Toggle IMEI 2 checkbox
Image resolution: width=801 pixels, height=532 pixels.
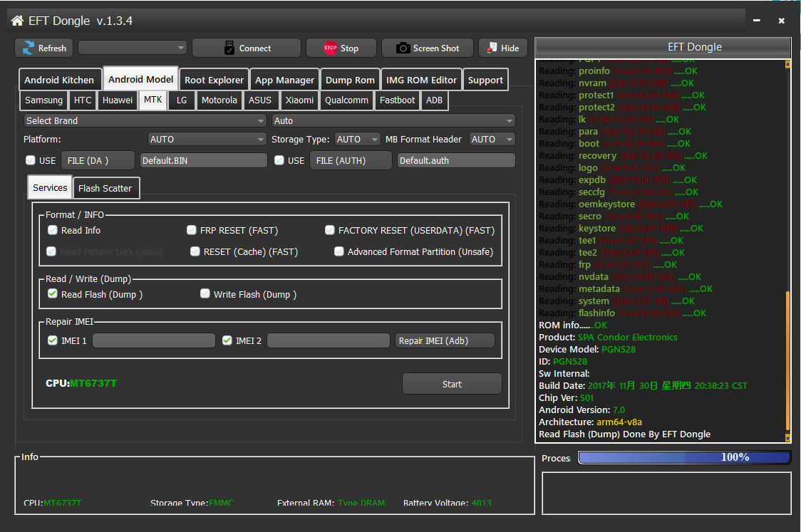coord(227,340)
